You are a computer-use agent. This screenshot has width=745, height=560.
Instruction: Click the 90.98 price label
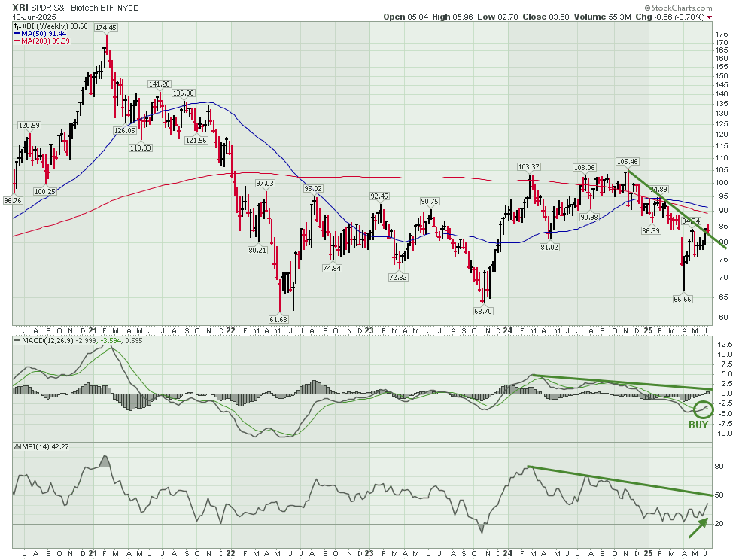tap(590, 217)
